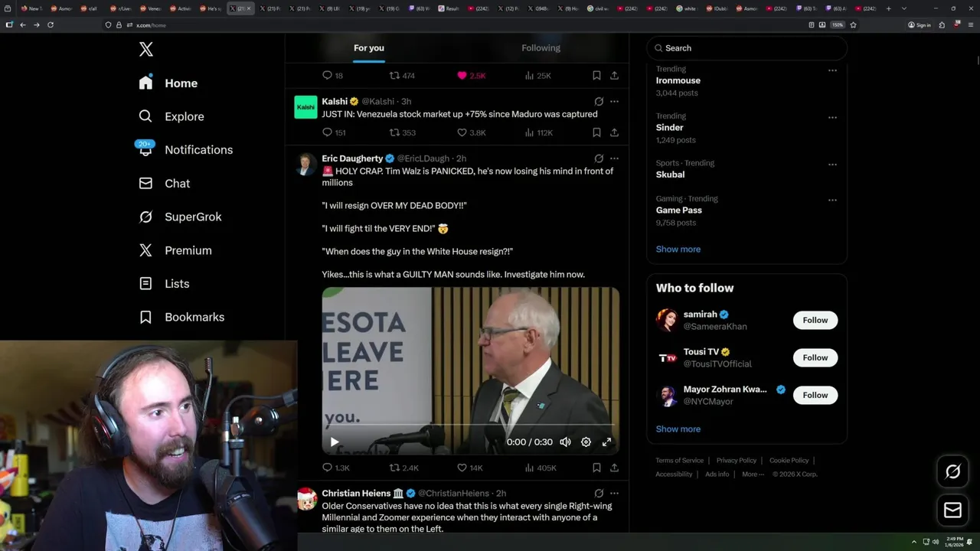Open Terms of Service link
Image resolution: width=980 pixels, height=551 pixels.
click(679, 460)
